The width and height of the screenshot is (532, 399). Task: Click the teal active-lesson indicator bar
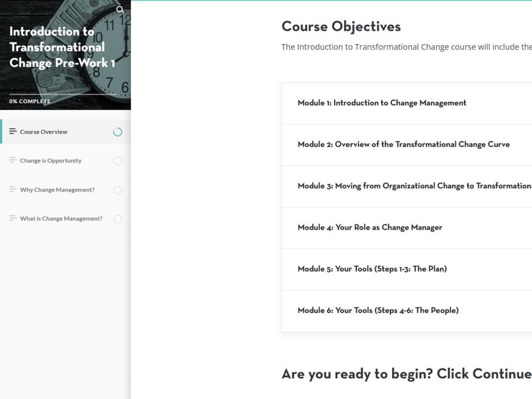pyautogui.click(x=1, y=131)
